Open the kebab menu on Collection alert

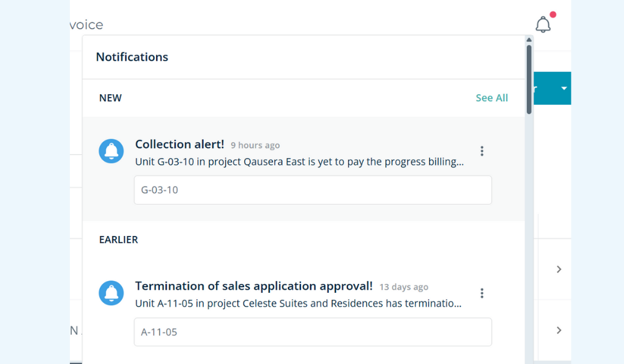pos(482,150)
